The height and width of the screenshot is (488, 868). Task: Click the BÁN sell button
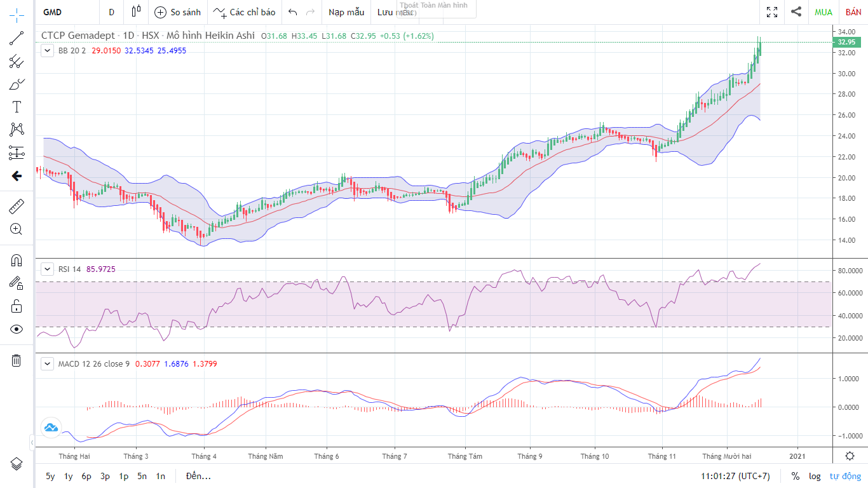pyautogui.click(x=853, y=12)
